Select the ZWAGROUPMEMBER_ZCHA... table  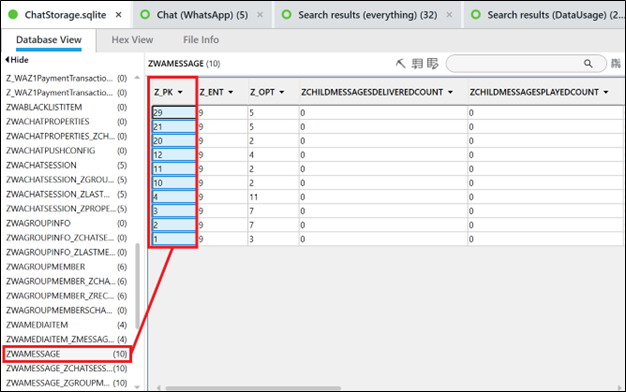pyautogui.click(x=67, y=281)
